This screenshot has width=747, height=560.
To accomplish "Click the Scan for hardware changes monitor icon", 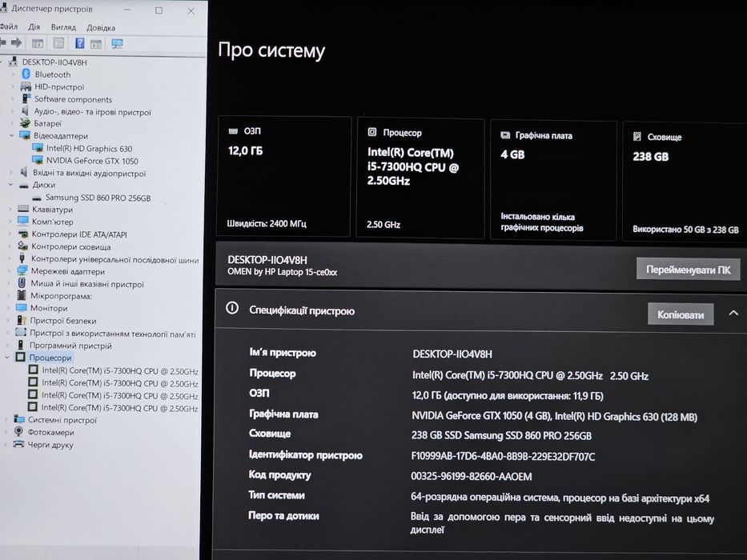I will 117,44.
